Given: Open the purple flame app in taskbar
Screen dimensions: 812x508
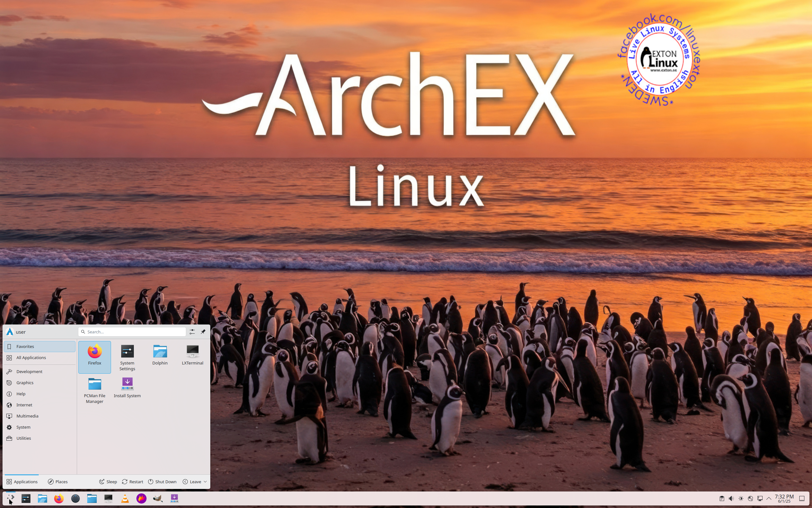Looking at the screenshot, I should (x=141, y=498).
